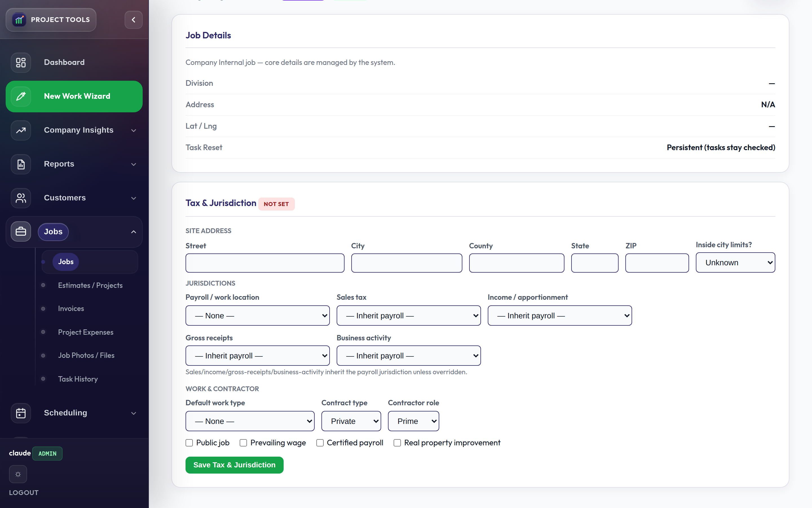Click the Jobs briefcase icon

tap(21, 231)
